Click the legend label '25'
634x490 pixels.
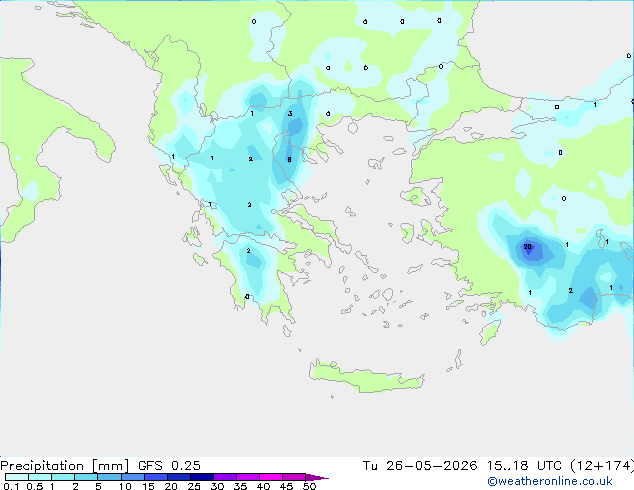194,486
